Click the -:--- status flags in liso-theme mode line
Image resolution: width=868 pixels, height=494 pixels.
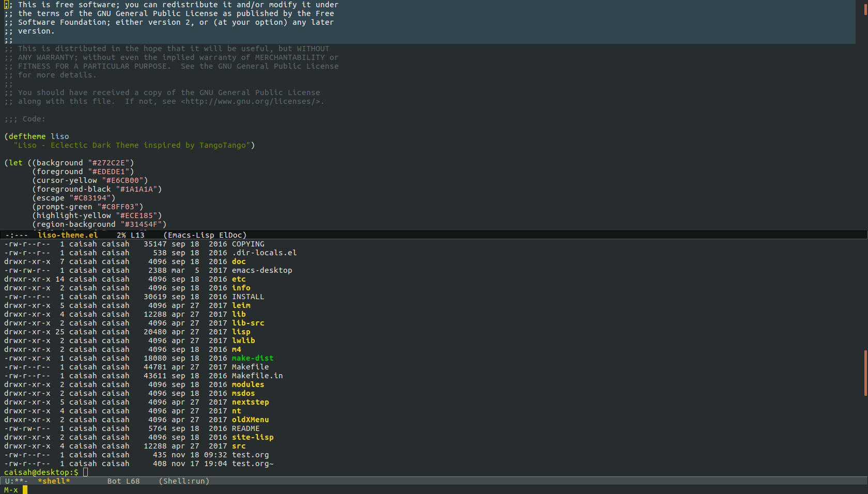click(17, 235)
